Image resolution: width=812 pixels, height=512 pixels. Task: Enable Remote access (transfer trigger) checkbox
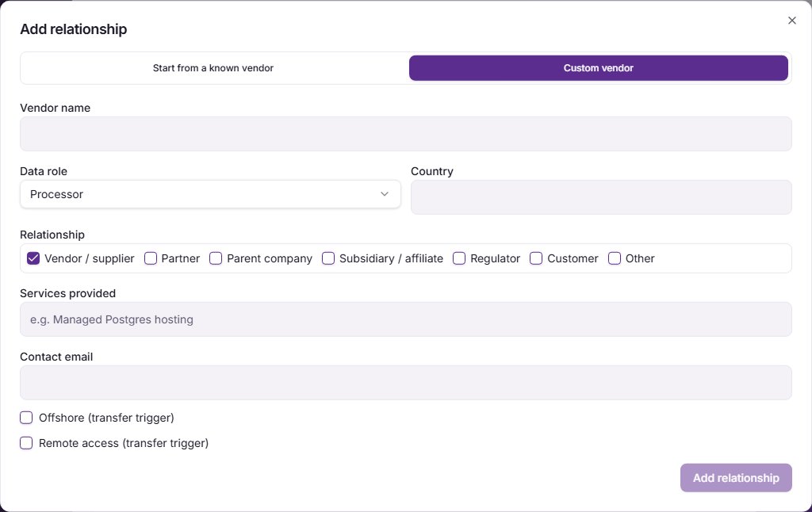click(x=26, y=442)
